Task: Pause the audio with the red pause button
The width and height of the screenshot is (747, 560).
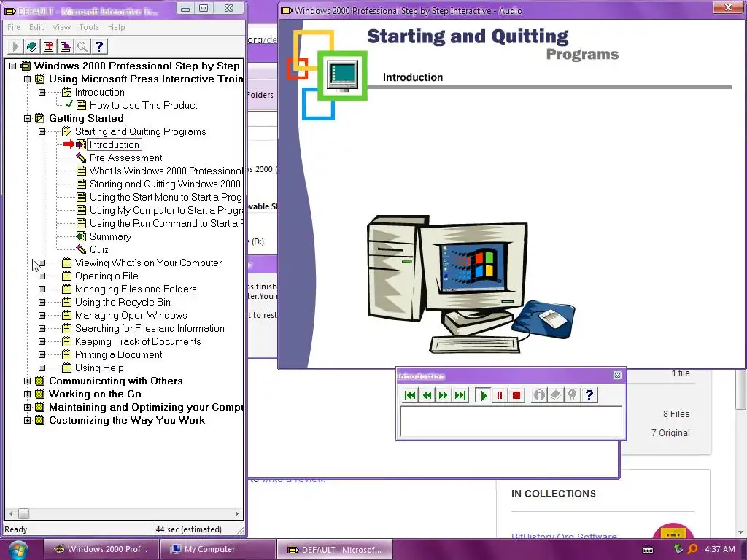Action: [500, 394]
